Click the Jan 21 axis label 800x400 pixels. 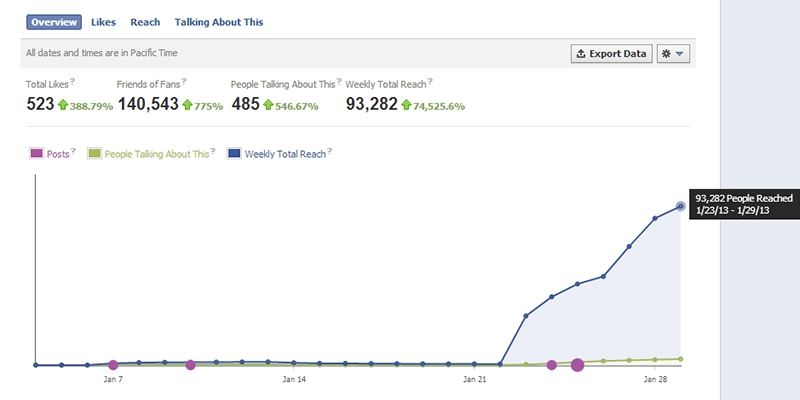(x=475, y=380)
